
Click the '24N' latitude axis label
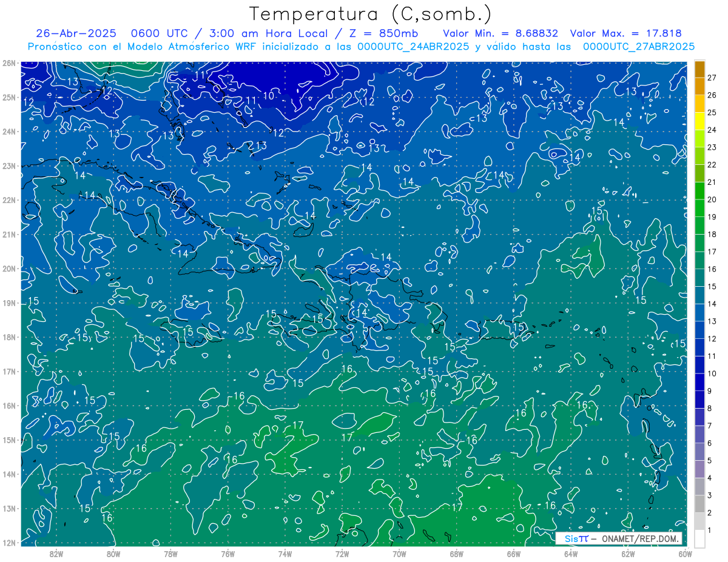(x=8, y=132)
